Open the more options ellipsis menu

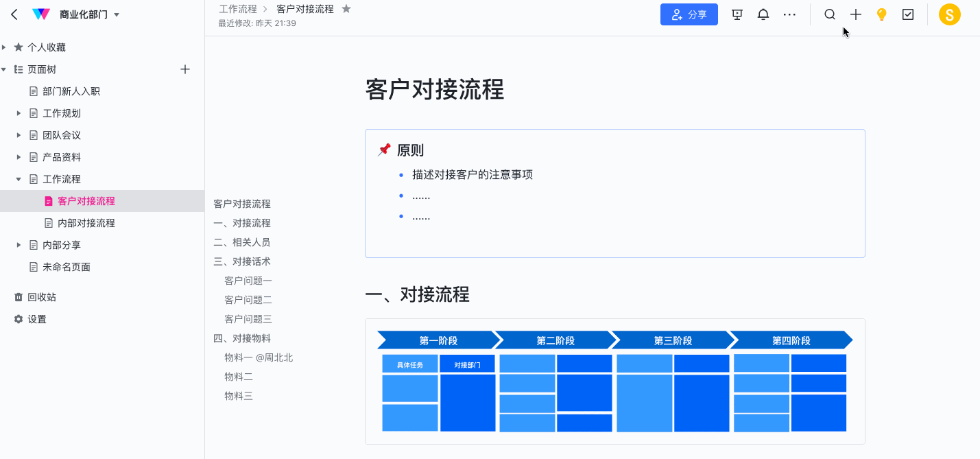[789, 14]
